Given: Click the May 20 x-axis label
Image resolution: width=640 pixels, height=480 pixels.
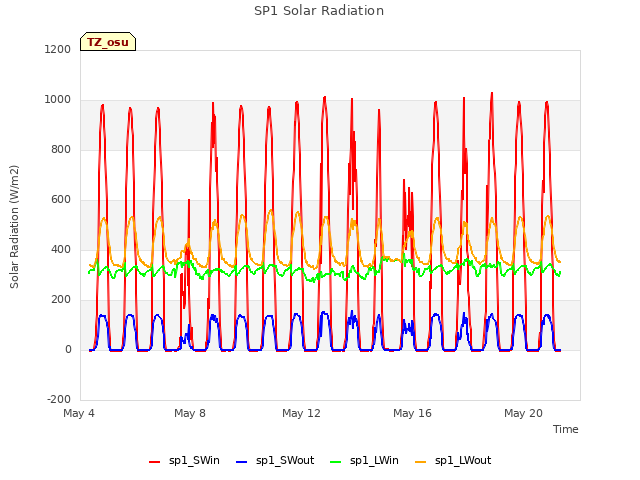Looking at the screenshot, I should (x=523, y=413).
